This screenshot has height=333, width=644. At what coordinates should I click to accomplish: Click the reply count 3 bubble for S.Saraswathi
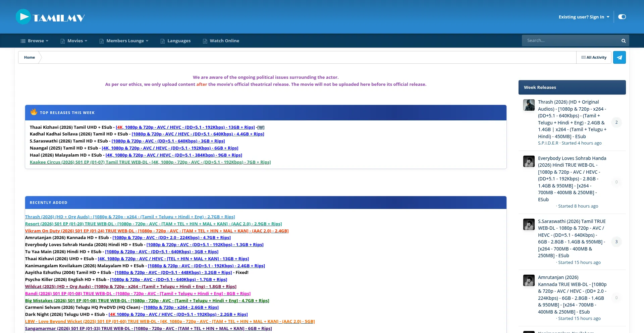pos(616,242)
